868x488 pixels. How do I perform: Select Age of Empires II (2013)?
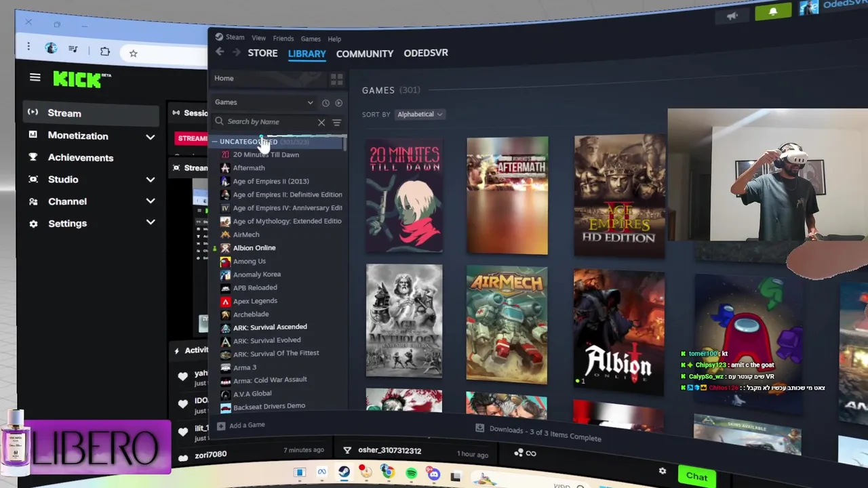point(271,181)
